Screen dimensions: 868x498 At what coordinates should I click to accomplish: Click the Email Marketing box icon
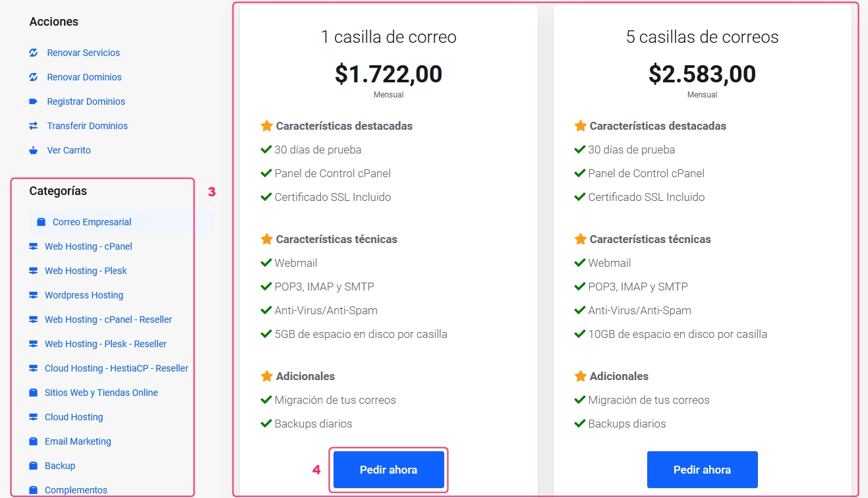pyautogui.click(x=34, y=441)
